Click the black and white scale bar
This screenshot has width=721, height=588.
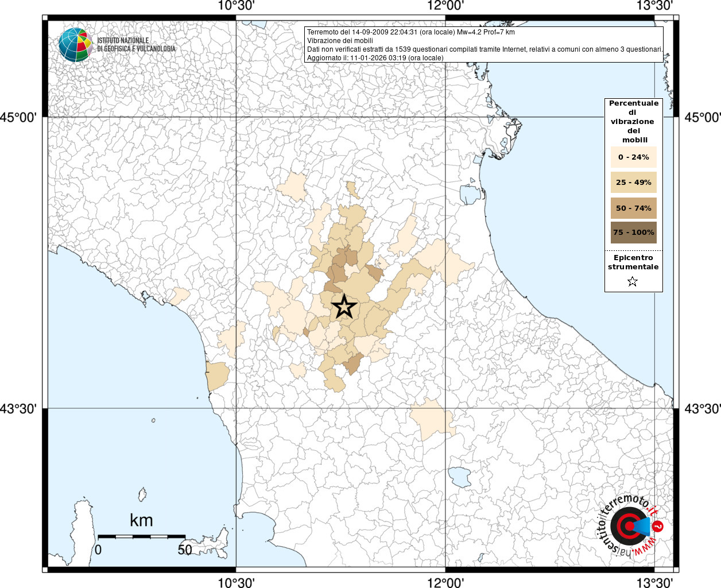[142, 536]
